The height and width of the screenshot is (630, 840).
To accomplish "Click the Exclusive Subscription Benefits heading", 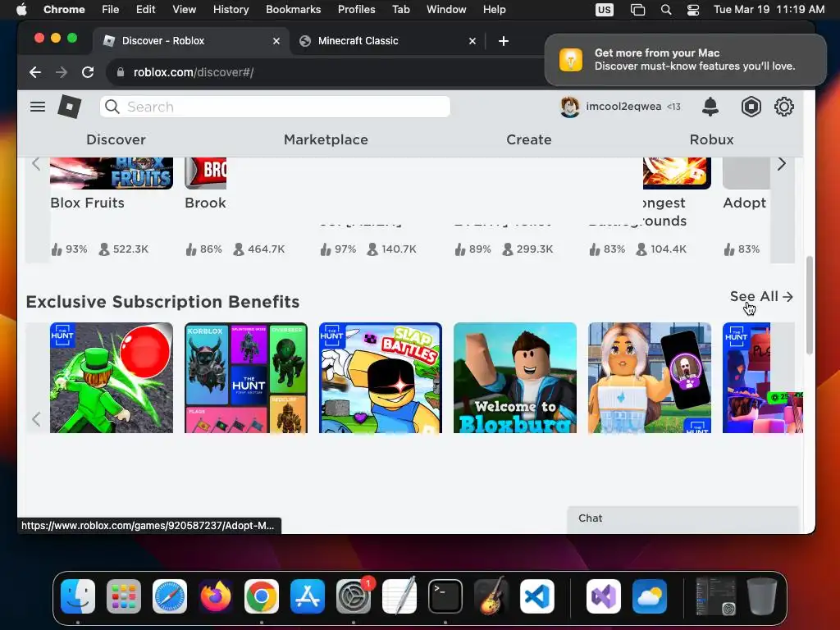I will [163, 302].
